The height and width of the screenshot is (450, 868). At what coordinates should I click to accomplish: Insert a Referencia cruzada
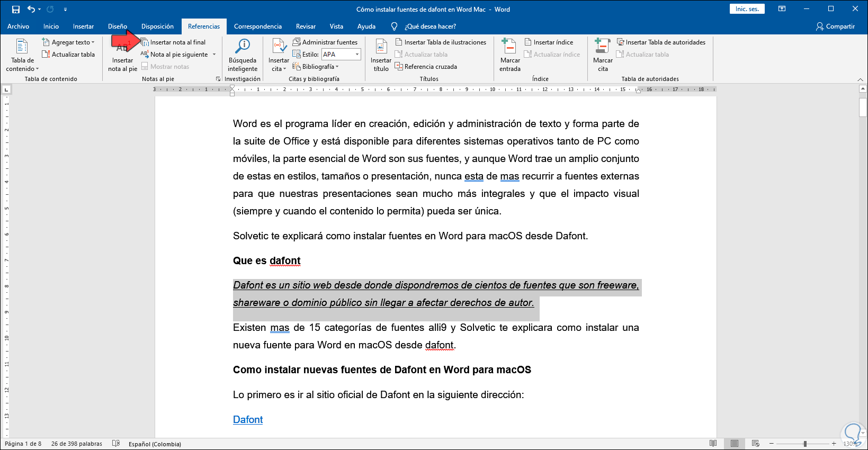click(426, 67)
